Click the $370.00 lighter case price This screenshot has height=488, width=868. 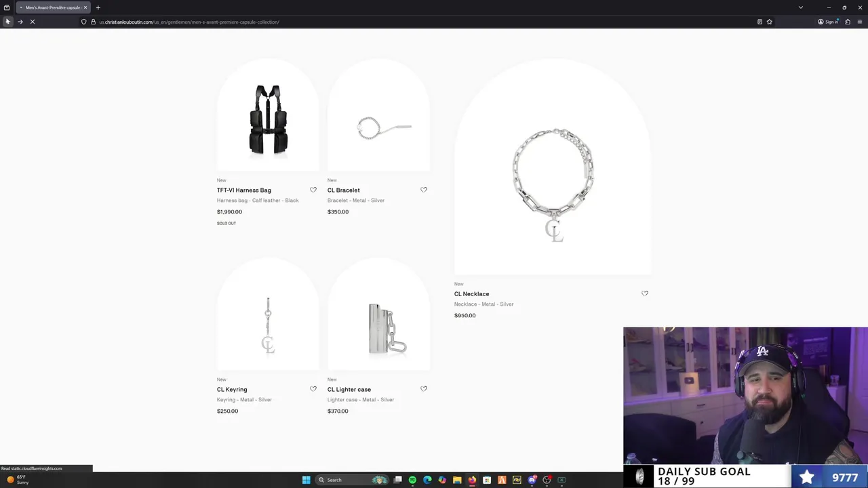coord(338,411)
